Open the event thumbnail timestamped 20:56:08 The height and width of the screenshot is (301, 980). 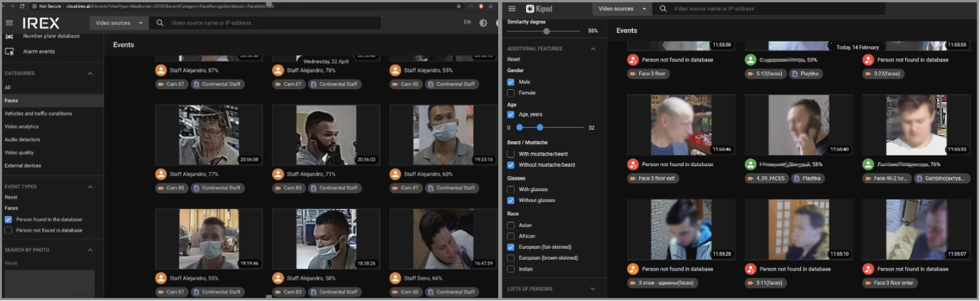click(209, 136)
